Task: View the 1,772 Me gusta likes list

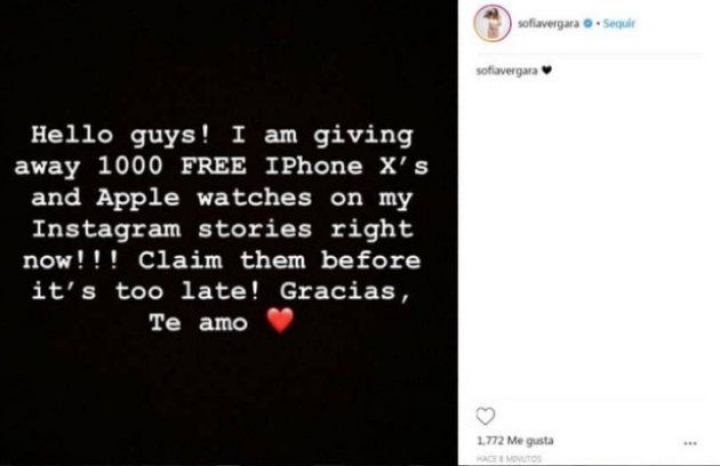Action: tap(515, 440)
